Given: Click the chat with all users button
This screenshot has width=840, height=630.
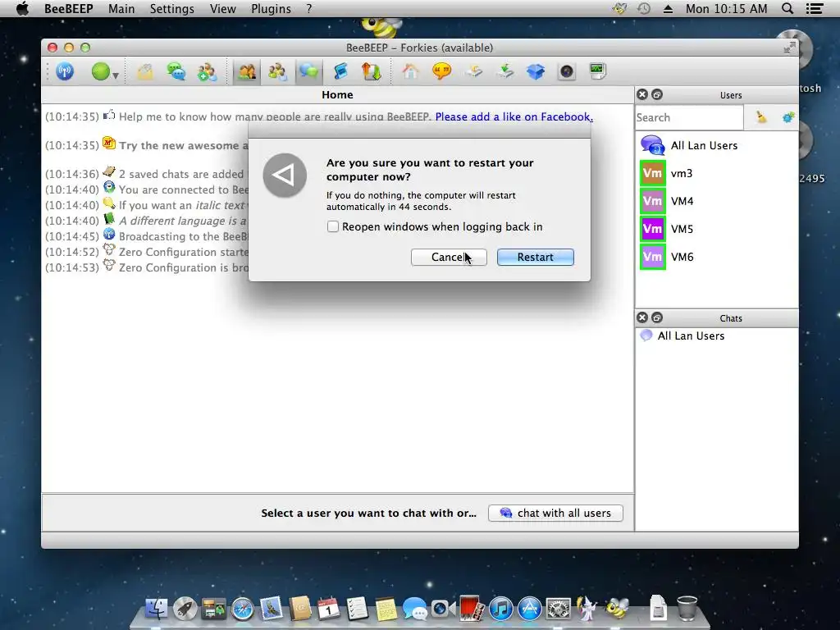Looking at the screenshot, I should (555, 513).
